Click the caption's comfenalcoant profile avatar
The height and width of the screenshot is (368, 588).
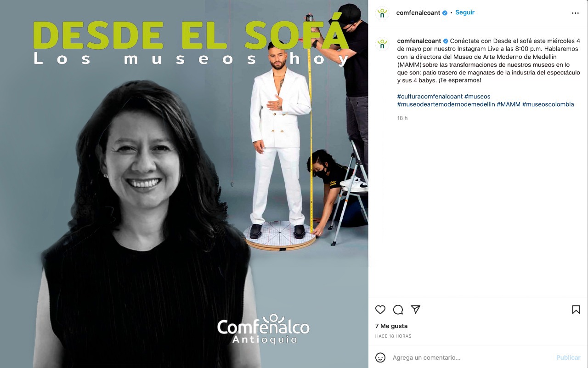tap(382, 44)
